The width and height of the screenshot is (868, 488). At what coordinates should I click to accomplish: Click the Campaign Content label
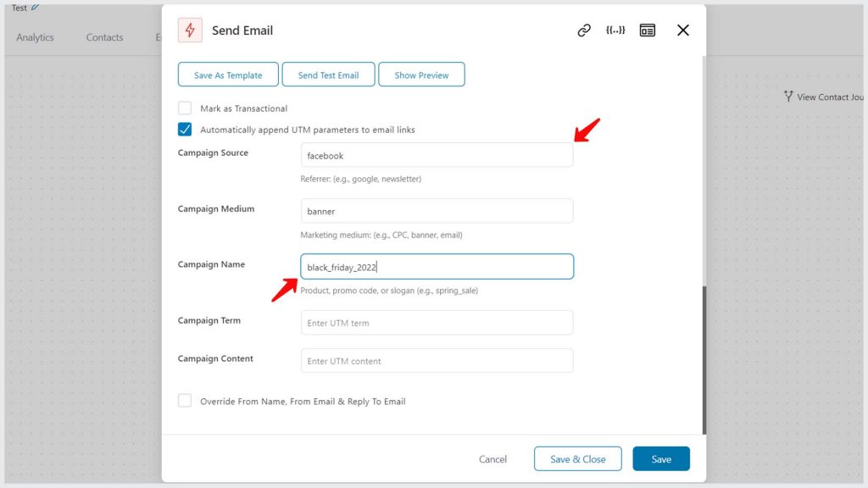[215, 358]
